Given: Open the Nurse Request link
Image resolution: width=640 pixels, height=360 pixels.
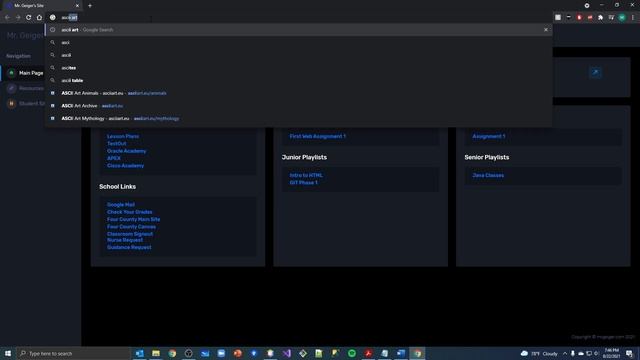Looking at the screenshot, I should coord(125,240).
